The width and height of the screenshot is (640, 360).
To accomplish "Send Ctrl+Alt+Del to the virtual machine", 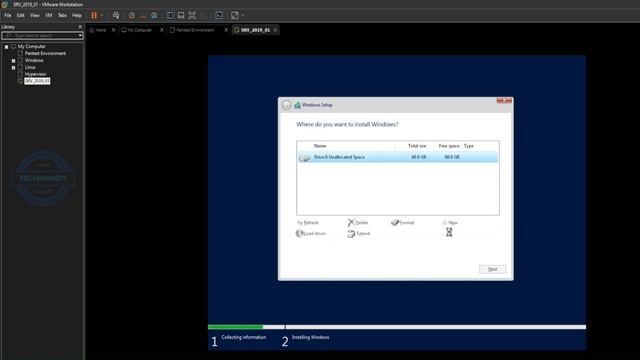I will tap(116, 16).
